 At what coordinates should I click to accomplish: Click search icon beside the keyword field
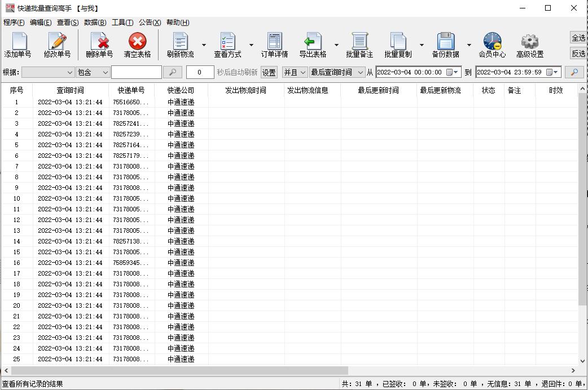173,72
